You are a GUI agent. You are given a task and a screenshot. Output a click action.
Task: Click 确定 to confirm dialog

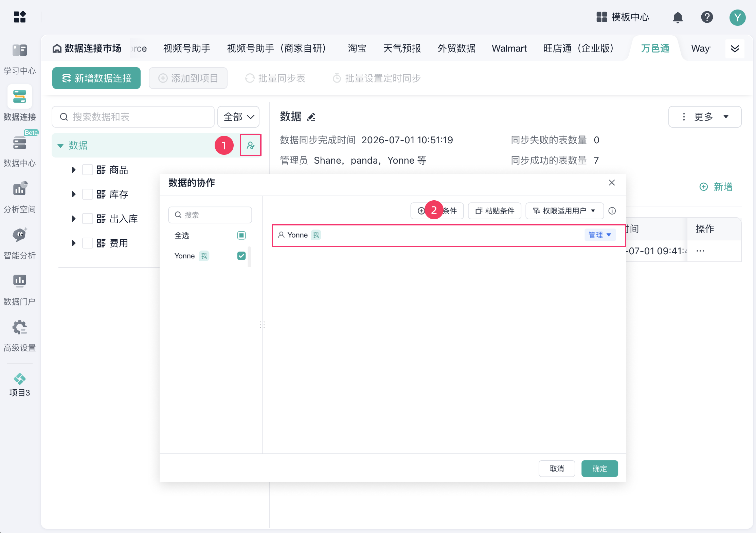click(x=599, y=468)
